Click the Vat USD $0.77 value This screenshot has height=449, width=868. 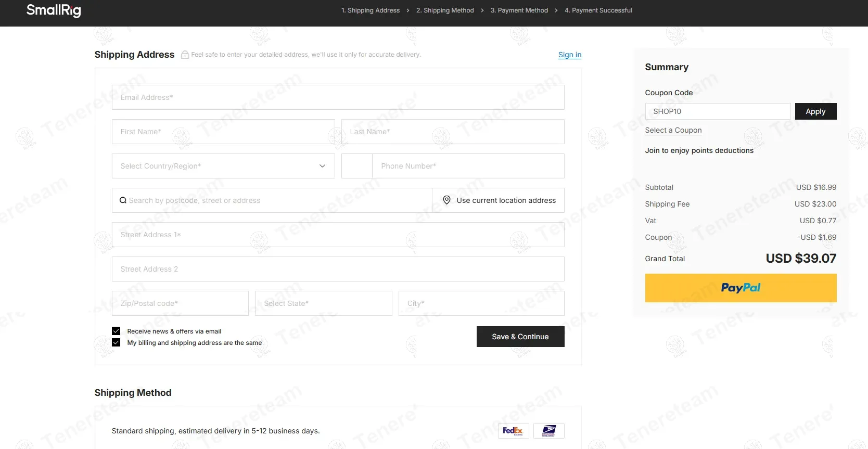[x=818, y=221]
